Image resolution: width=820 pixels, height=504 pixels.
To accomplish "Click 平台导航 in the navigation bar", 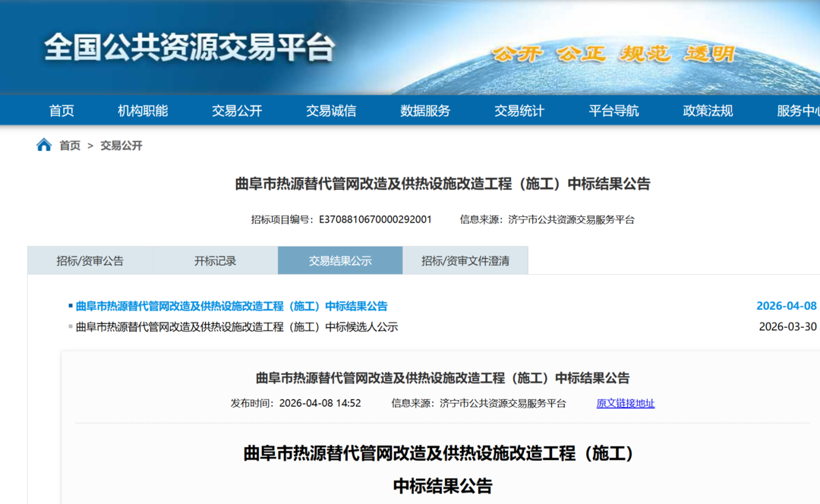I will pos(613,111).
